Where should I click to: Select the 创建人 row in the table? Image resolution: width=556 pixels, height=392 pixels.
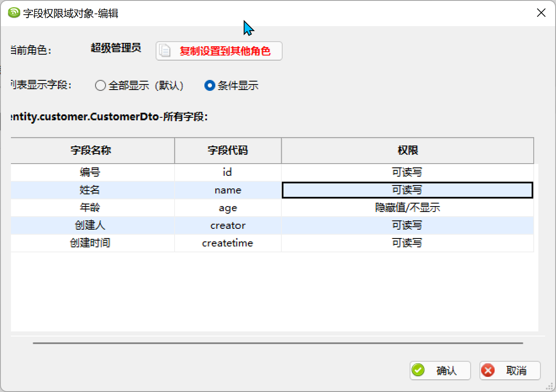[x=272, y=225]
